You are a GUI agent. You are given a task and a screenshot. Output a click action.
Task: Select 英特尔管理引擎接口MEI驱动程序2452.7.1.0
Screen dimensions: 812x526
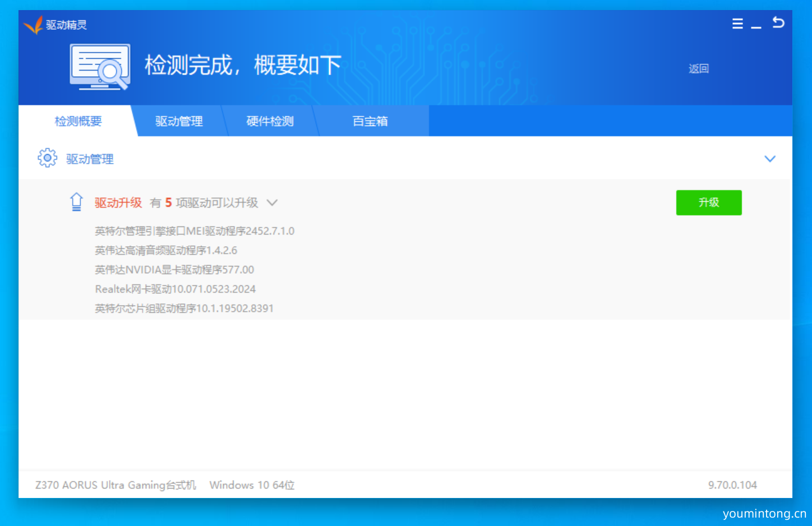[x=195, y=231]
